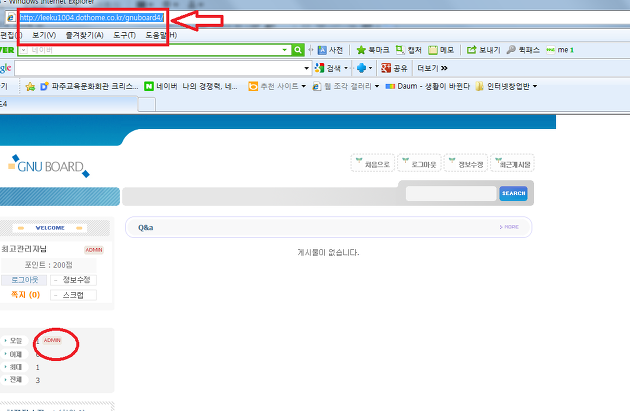Click the 스크랩 button

[x=74, y=295]
